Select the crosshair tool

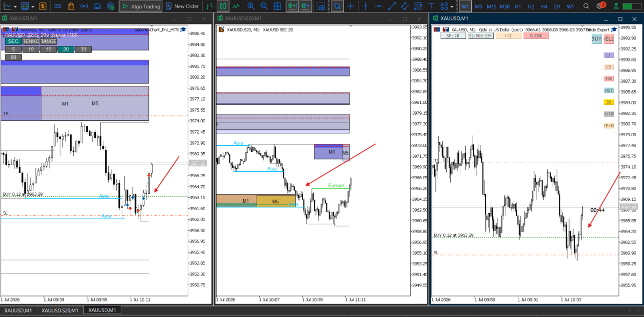pyautogui.click(x=351, y=6)
